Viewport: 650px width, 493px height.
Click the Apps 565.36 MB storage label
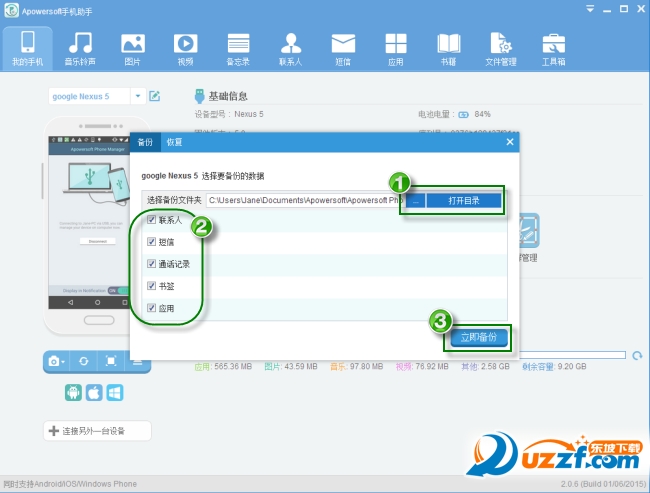[223, 367]
